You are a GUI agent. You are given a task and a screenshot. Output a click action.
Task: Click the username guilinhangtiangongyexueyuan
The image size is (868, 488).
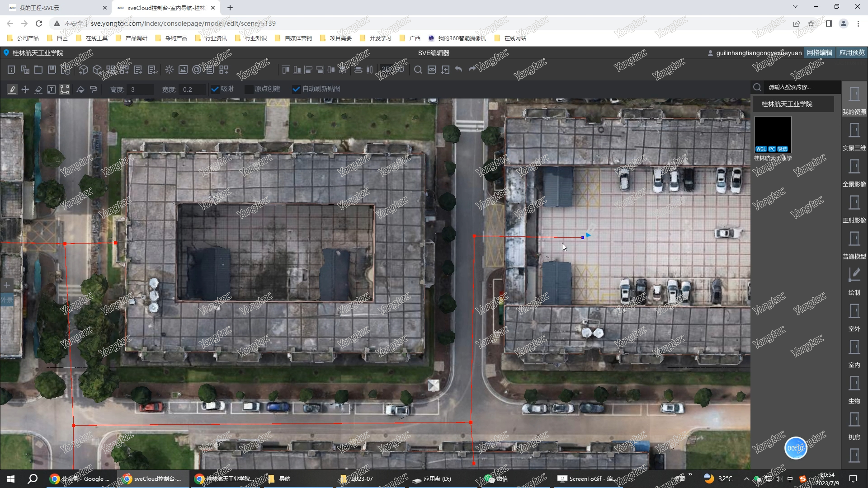pyautogui.click(x=759, y=53)
